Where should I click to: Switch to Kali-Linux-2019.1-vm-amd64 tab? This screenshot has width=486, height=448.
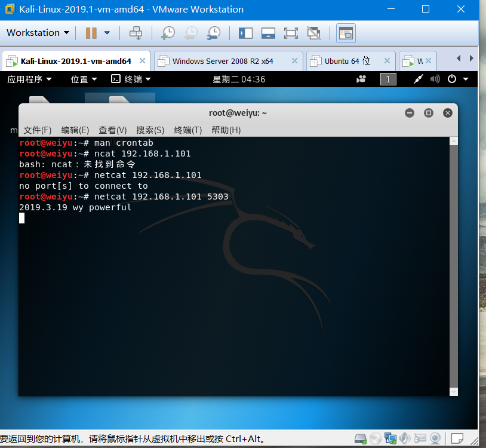point(76,61)
